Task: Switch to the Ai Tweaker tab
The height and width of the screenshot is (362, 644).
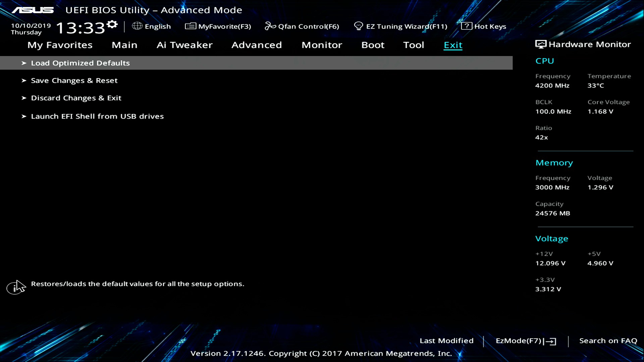Action: click(x=185, y=45)
